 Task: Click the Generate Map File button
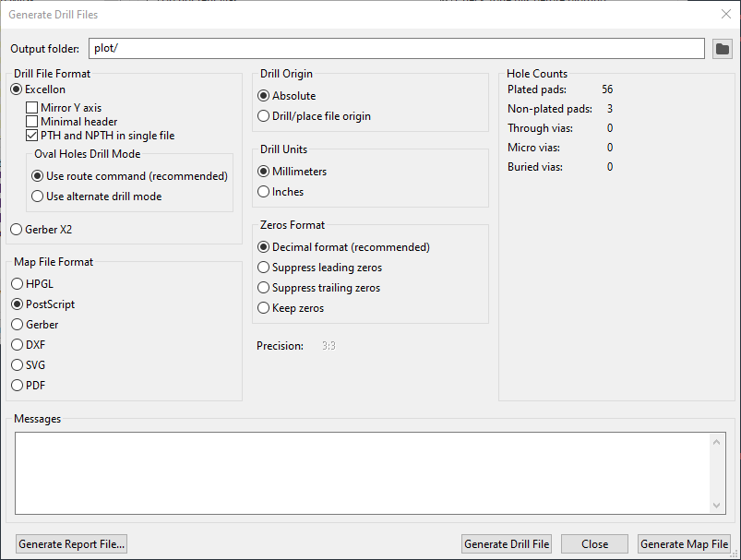click(x=684, y=544)
